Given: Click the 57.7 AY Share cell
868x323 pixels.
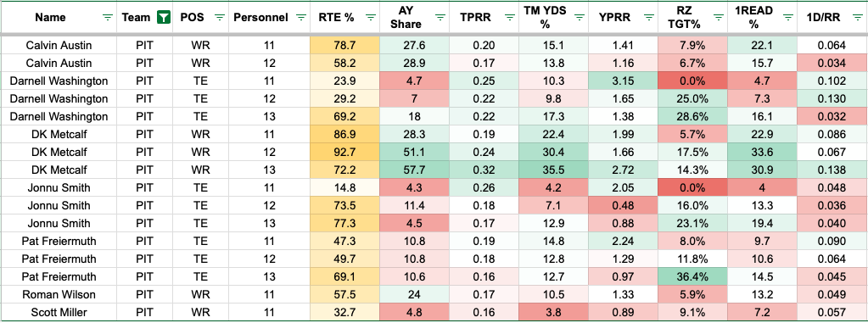Looking at the screenshot, I should click(414, 170).
